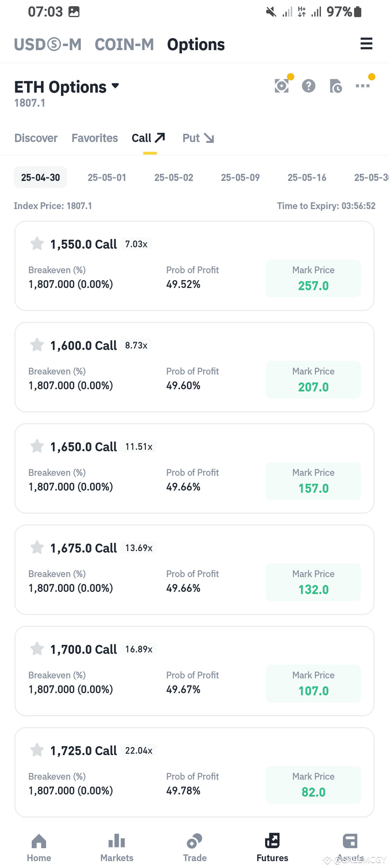Viewport: 389px width, 868px height.
Task: Tap the 257.0 Mark Price button
Action: [313, 278]
